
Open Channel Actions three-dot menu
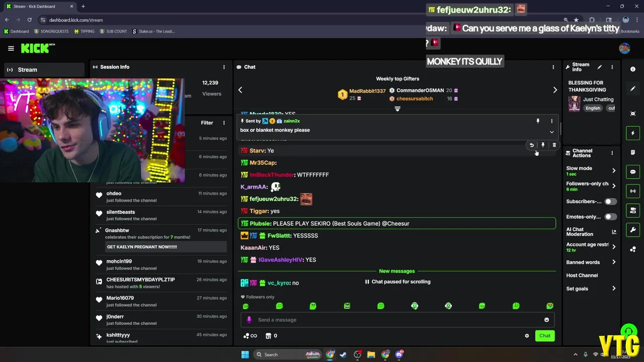point(612,153)
